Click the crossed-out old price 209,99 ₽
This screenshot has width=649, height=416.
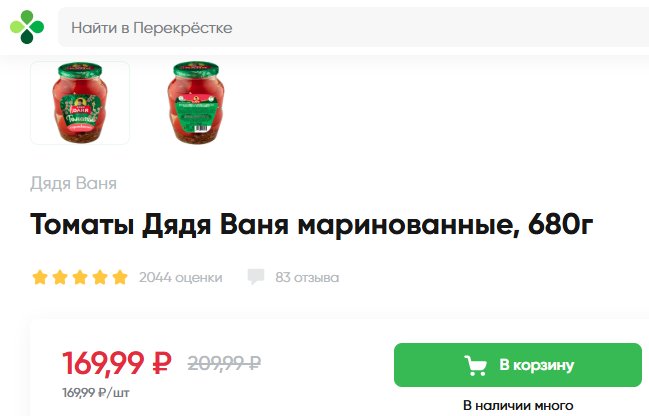pyautogui.click(x=224, y=363)
